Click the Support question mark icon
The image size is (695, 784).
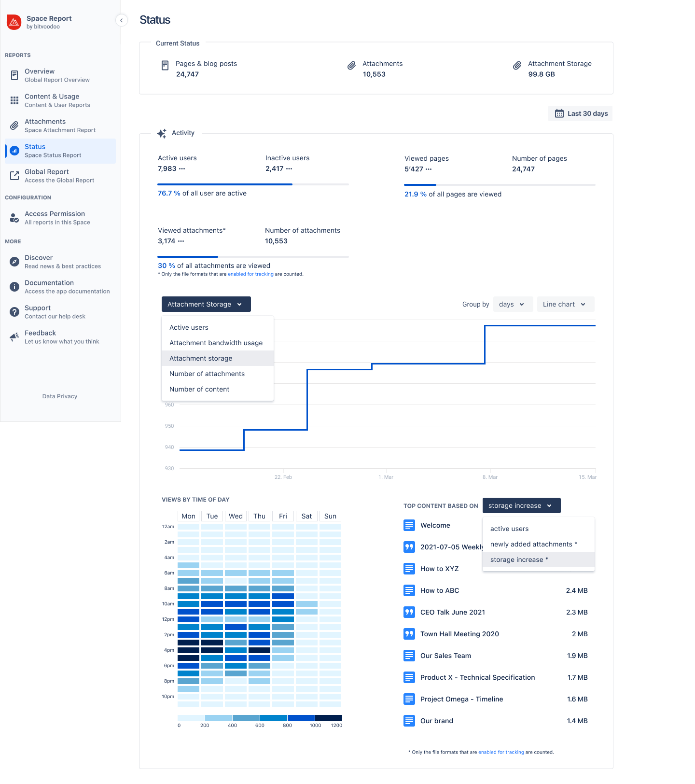point(14,312)
